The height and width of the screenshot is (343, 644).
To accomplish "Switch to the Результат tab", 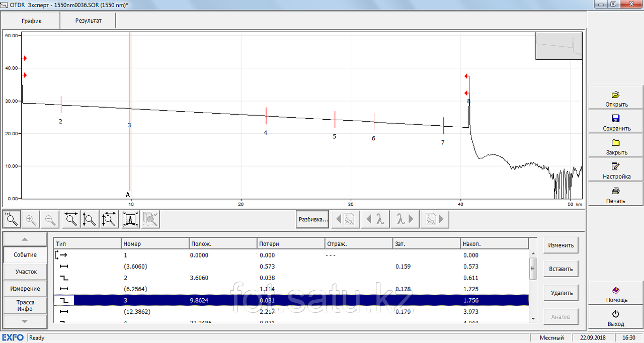I will 88,21.
